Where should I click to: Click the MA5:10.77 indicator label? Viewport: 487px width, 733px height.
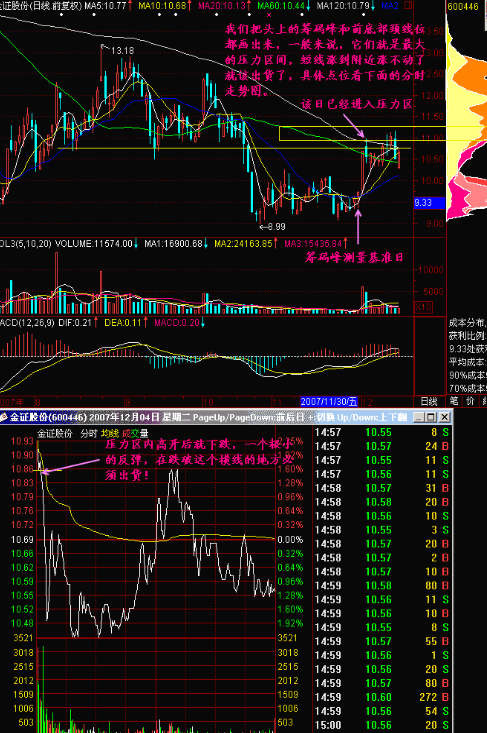[105, 6]
